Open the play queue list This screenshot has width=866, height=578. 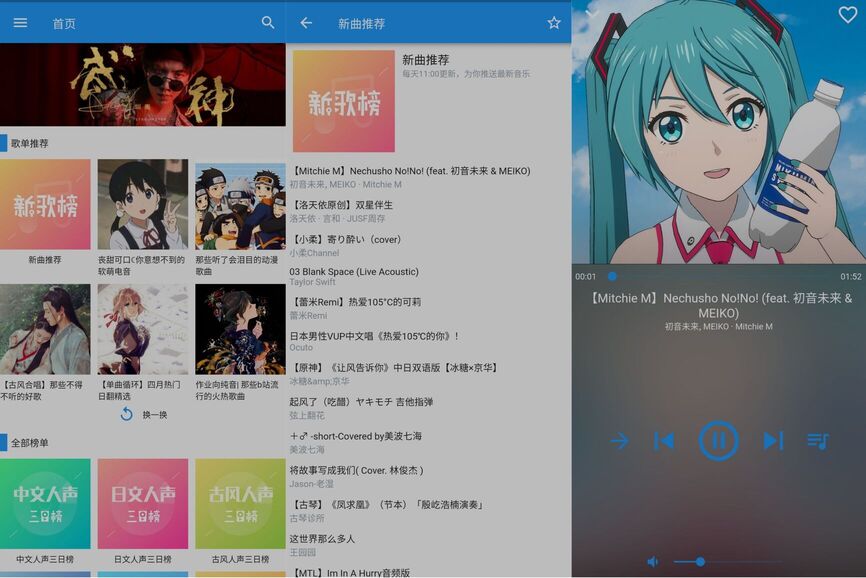[x=817, y=441]
